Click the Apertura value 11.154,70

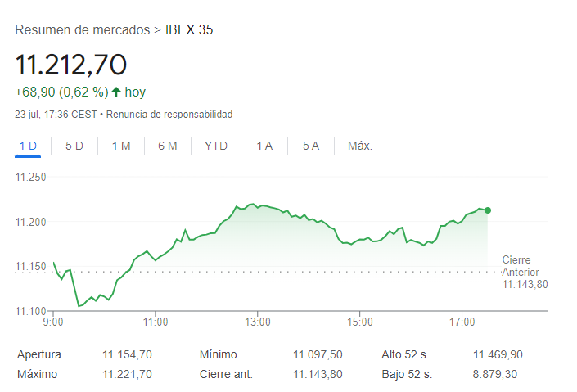[x=127, y=354]
